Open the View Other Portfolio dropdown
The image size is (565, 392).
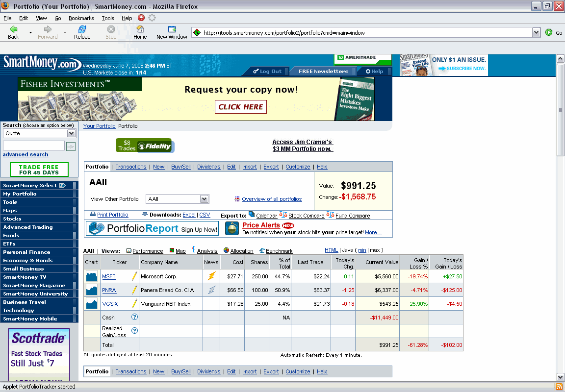205,199
